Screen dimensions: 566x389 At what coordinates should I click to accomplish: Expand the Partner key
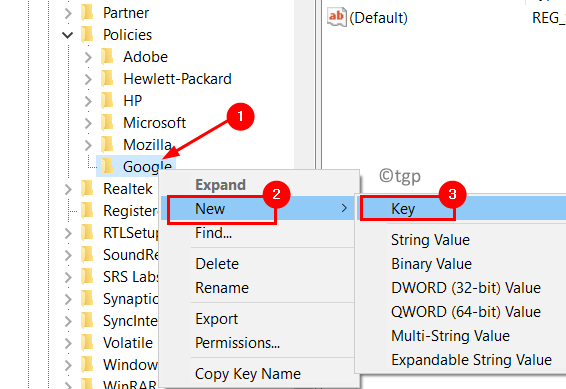tap(68, 13)
